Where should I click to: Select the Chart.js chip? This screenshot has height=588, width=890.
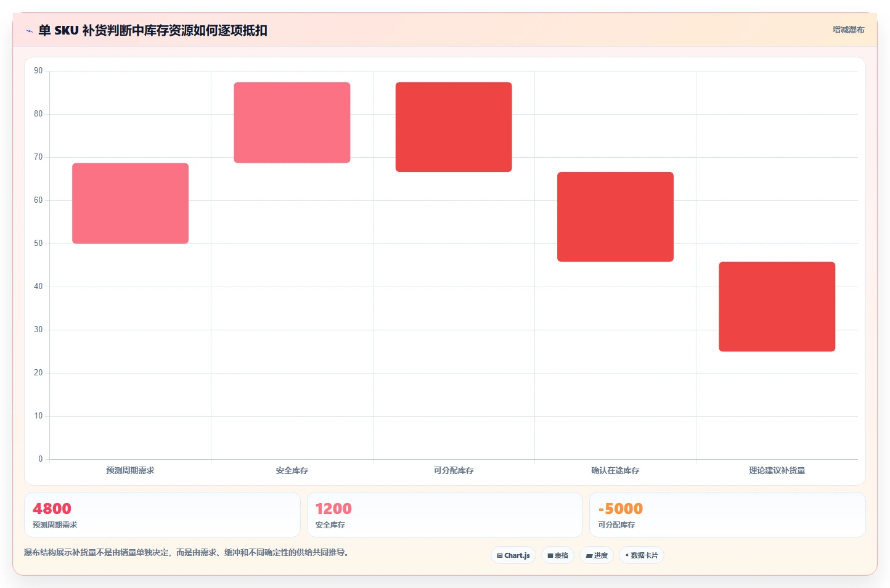pos(513,555)
